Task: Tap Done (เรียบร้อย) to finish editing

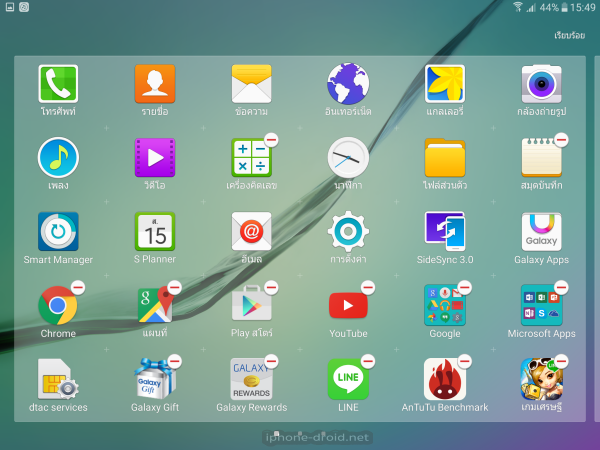Action: [569, 36]
